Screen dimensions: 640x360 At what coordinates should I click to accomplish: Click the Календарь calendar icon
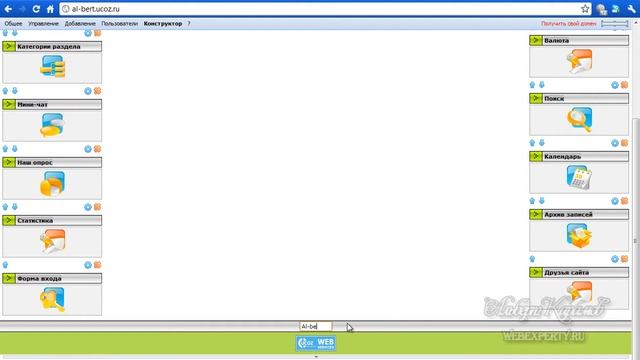(x=579, y=177)
